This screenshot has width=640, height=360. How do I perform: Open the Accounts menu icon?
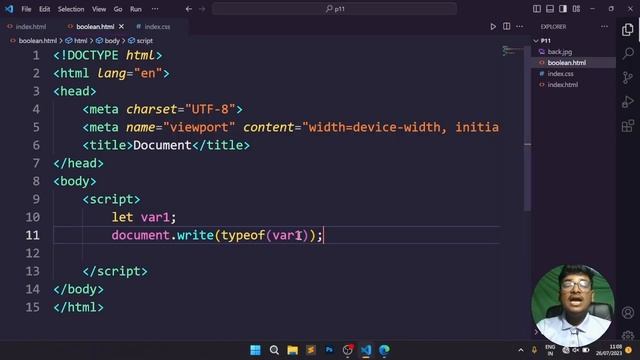click(x=628, y=313)
